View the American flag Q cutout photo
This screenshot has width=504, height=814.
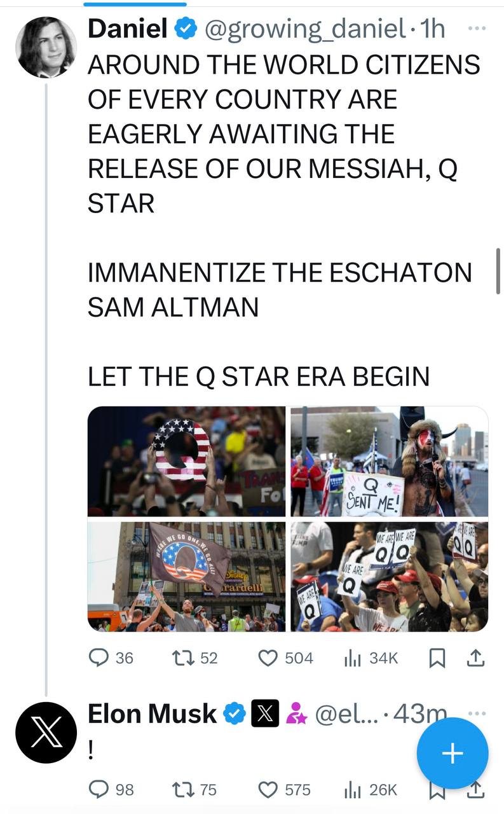pos(187,461)
